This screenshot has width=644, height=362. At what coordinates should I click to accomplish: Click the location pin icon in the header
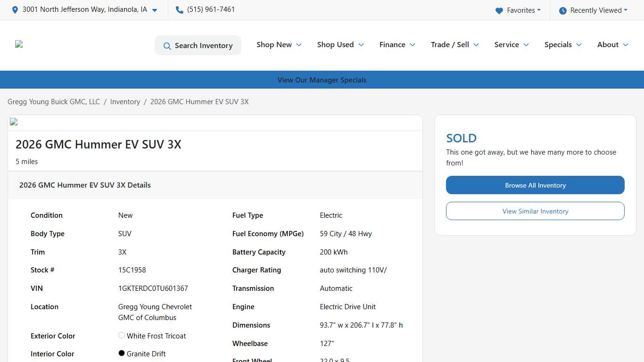click(15, 9)
